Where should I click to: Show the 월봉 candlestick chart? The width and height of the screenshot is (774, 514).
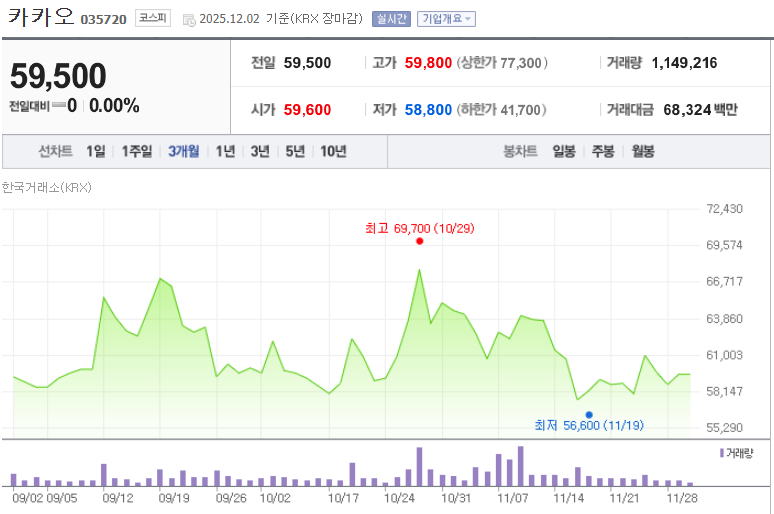pos(643,151)
